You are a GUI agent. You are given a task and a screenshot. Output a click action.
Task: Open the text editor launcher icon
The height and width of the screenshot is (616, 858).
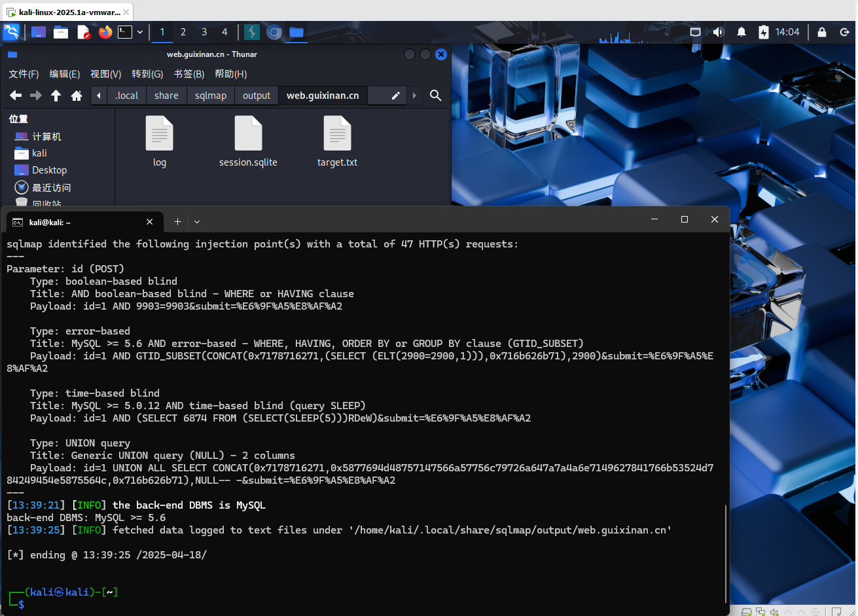(x=83, y=32)
